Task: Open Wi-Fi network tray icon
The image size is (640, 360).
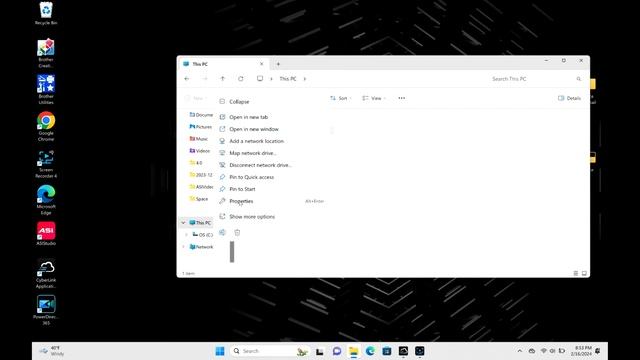Action: point(543,351)
